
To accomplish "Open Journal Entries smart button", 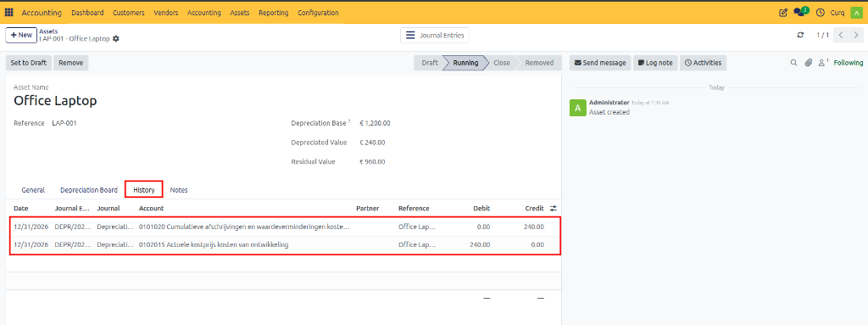I will click(x=435, y=35).
